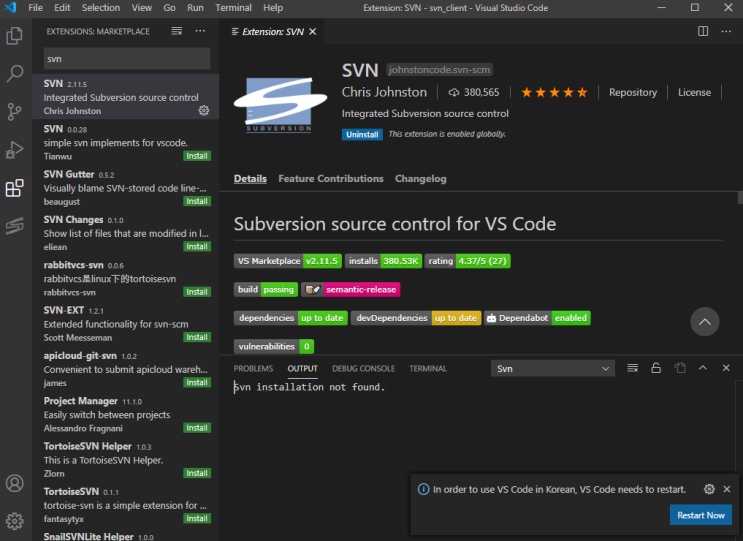743x541 pixels.
Task: Open the Accounts icon in activity bar
Action: point(15,483)
